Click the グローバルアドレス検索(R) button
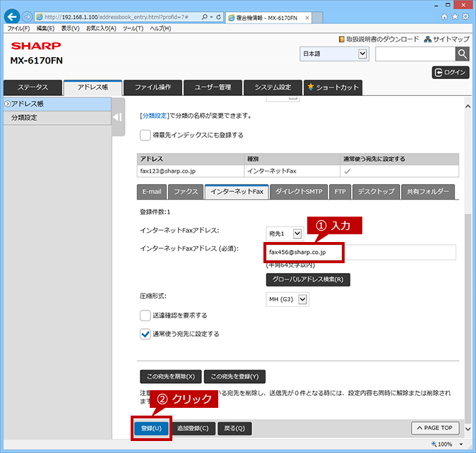 [x=308, y=279]
